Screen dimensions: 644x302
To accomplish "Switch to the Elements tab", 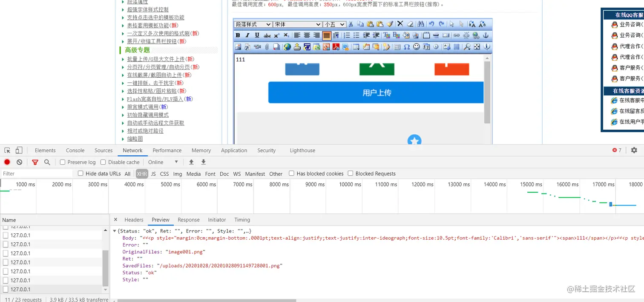I will (45, 150).
